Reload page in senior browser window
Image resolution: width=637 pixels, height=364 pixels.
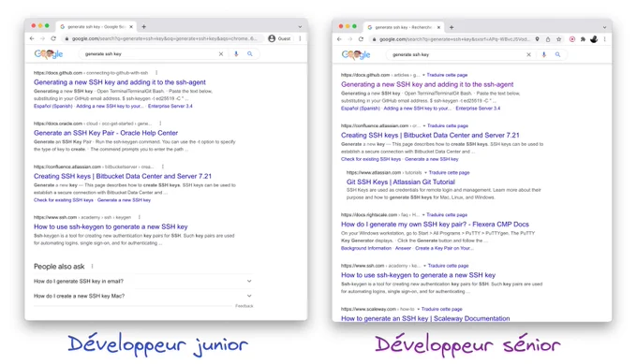tap(361, 39)
